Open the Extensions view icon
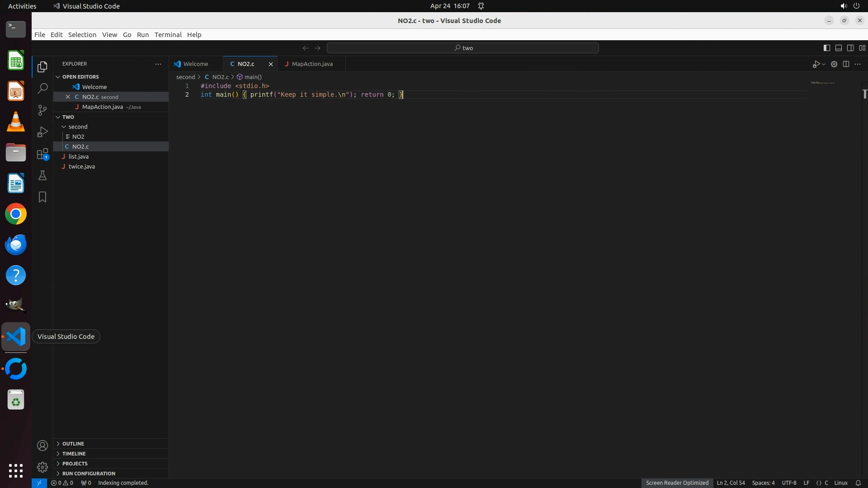The height and width of the screenshot is (488, 868). (x=42, y=154)
